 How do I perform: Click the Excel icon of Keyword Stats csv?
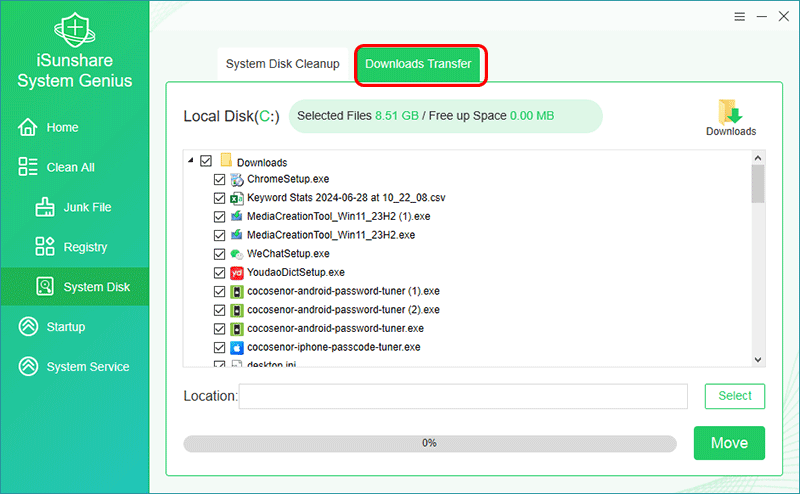click(x=237, y=198)
